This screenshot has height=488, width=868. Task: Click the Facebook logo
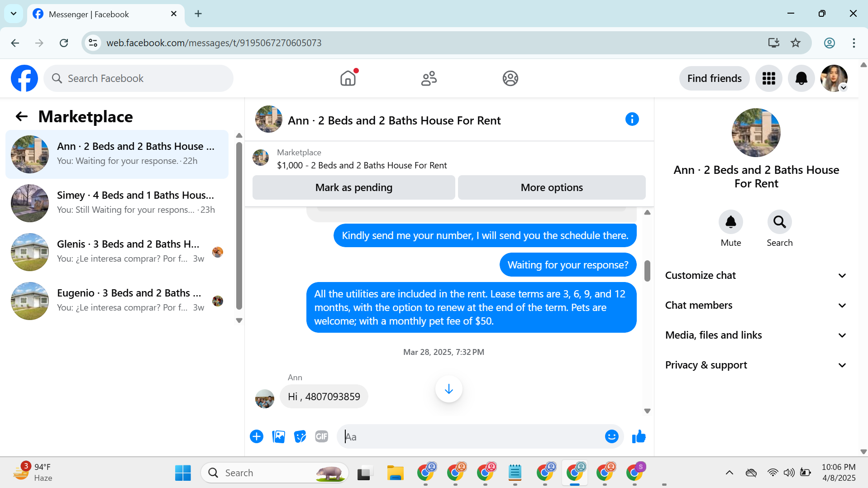(24, 78)
